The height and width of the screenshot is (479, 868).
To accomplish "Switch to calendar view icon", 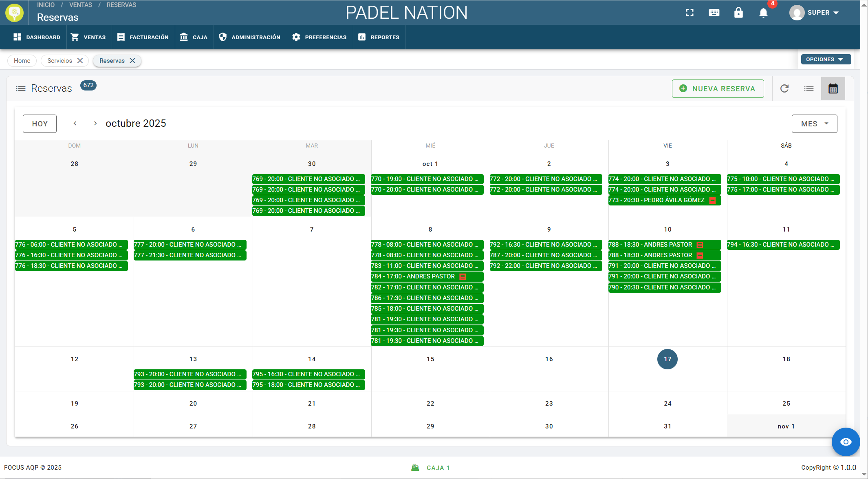I will tap(833, 88).
